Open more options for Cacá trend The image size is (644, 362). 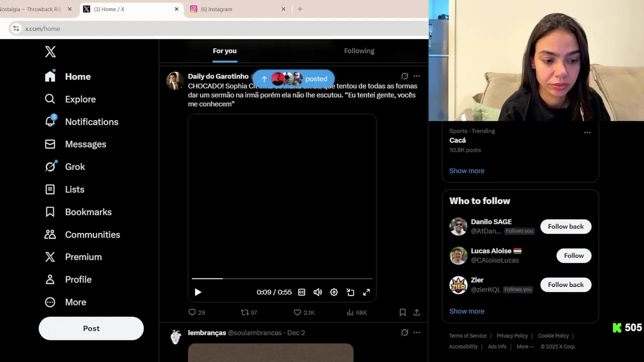pyautogui.click(x=587, y=132)
